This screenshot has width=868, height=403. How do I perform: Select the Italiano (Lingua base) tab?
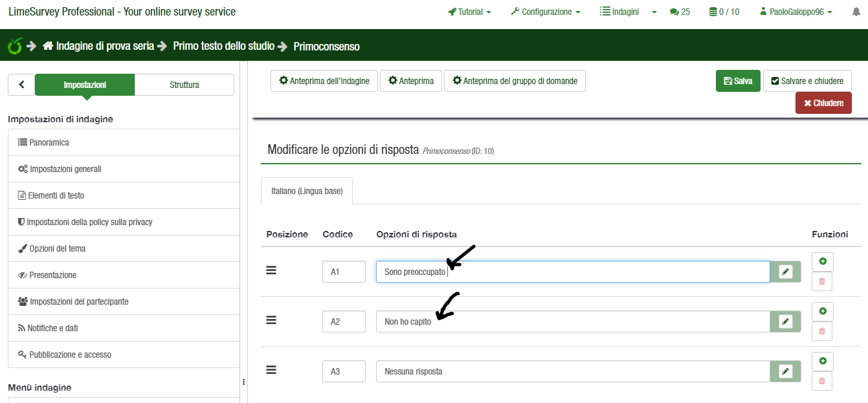[x=307, y=191]
